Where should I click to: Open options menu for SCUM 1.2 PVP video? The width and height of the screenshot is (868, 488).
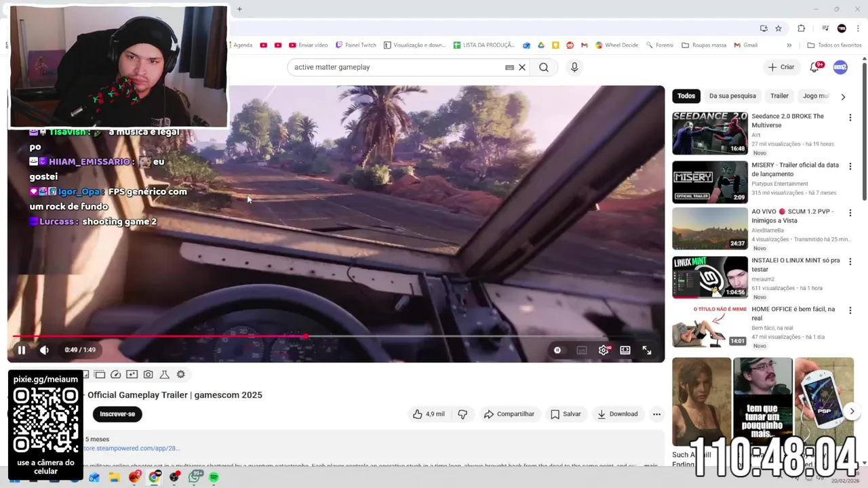[x=850, y=213]
